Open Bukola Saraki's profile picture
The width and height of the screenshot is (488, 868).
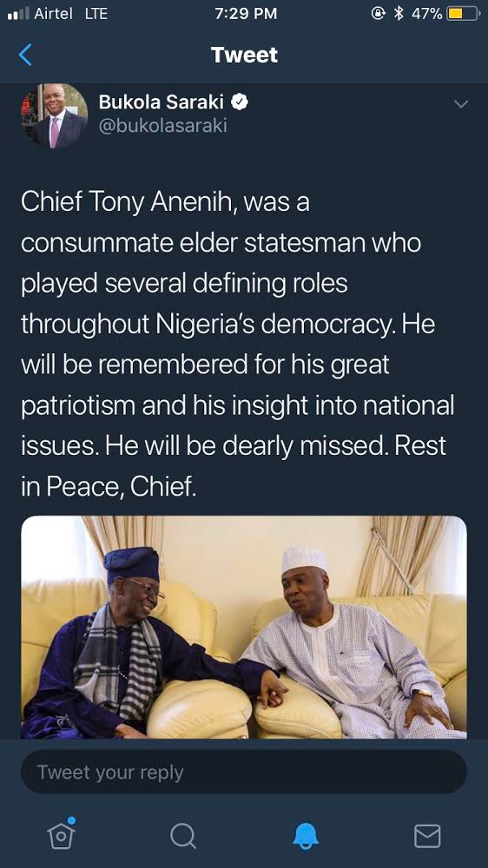coord(54,116)
